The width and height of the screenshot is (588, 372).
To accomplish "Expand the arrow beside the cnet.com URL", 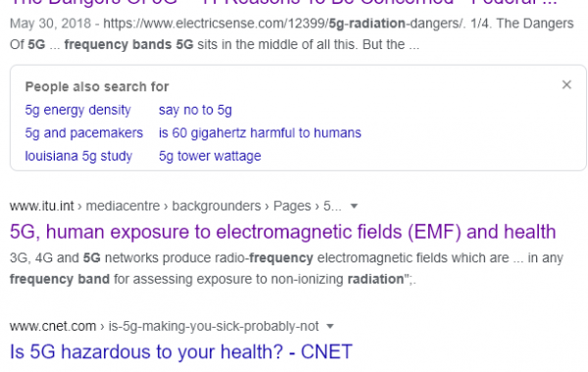I will 330,326.
